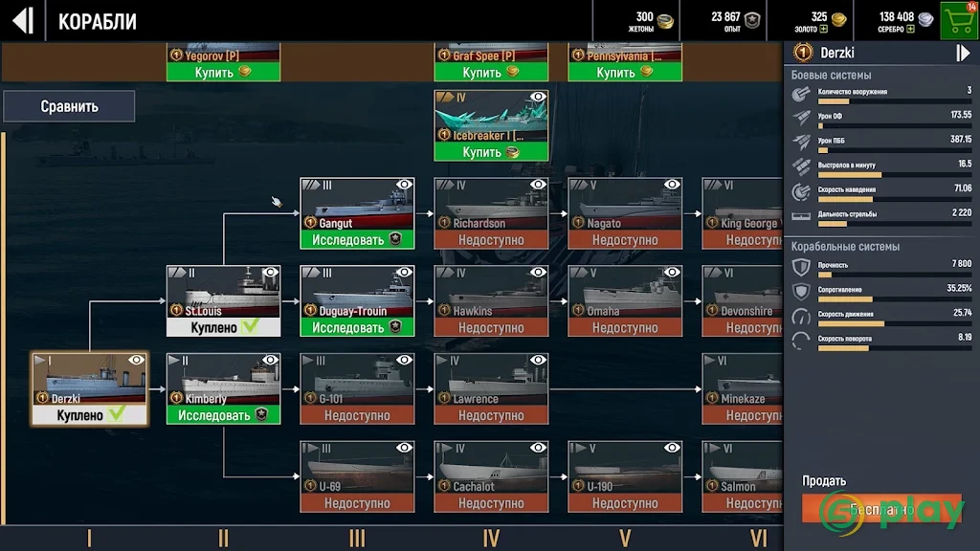Add gold with the plus icon
This screenshot has height=551, width=980.
(x=824, y=30)
